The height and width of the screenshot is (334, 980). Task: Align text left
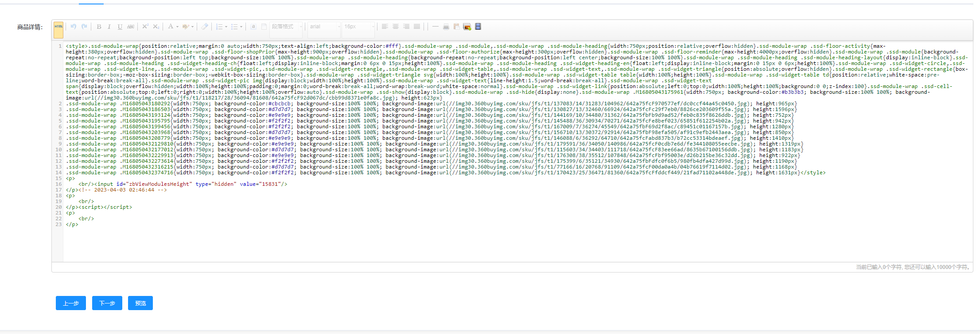pyautogui.click(x=385, y=27)
